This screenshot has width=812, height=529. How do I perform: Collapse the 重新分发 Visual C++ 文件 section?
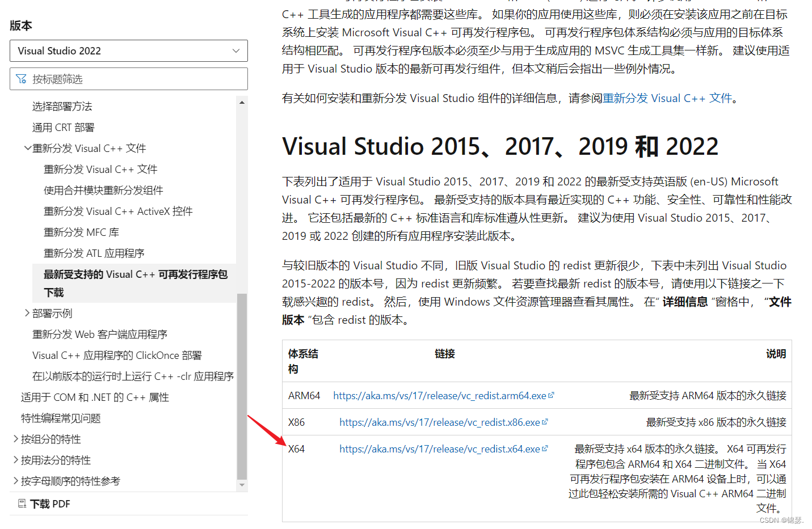click(28, 148)
